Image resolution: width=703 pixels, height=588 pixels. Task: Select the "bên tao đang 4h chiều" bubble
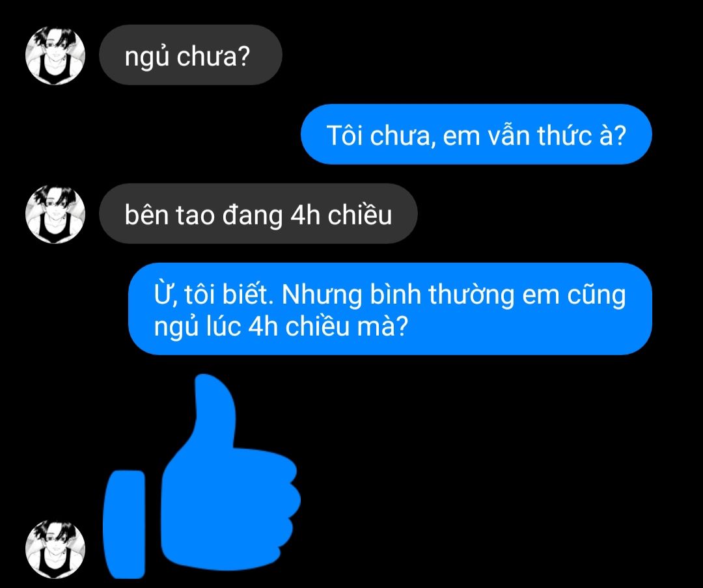click(x=258, y=214)
